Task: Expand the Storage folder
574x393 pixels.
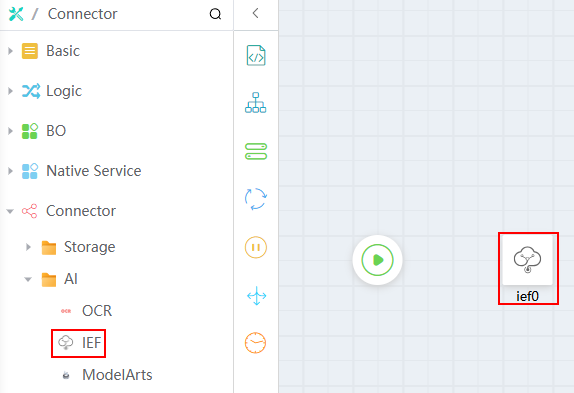Action: 28,247
